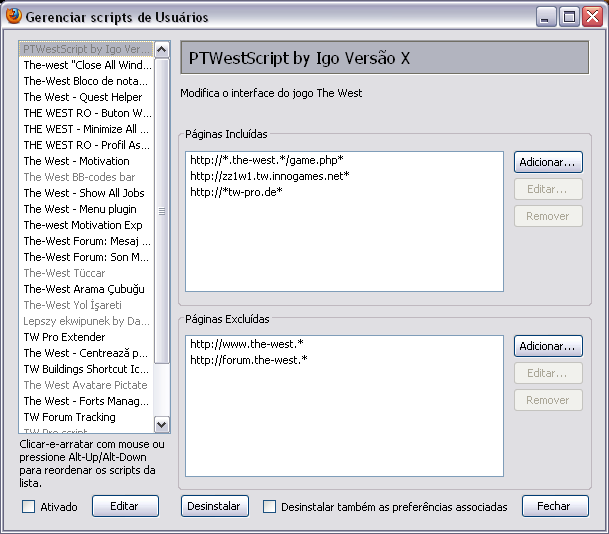Select TW Pro Extender script
609x534 pixels.
[86, 337]
